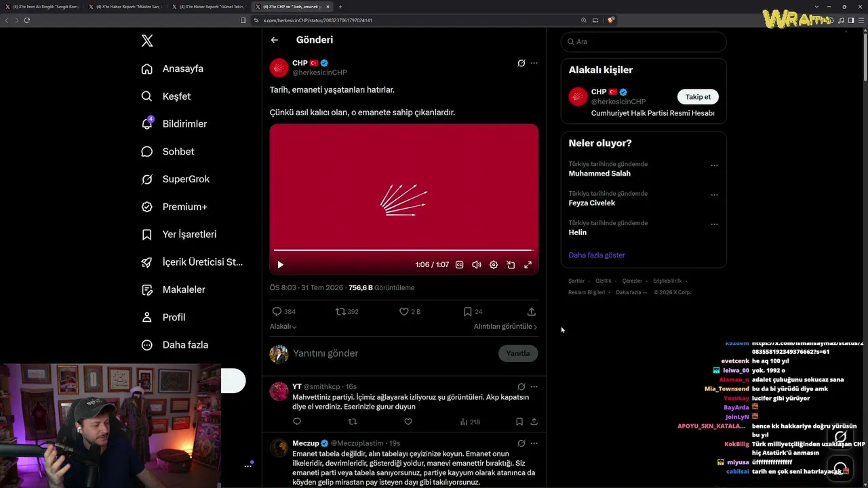Open Muhammed Salah trend
Screen dimensions: 868x488
pos(599,174)
